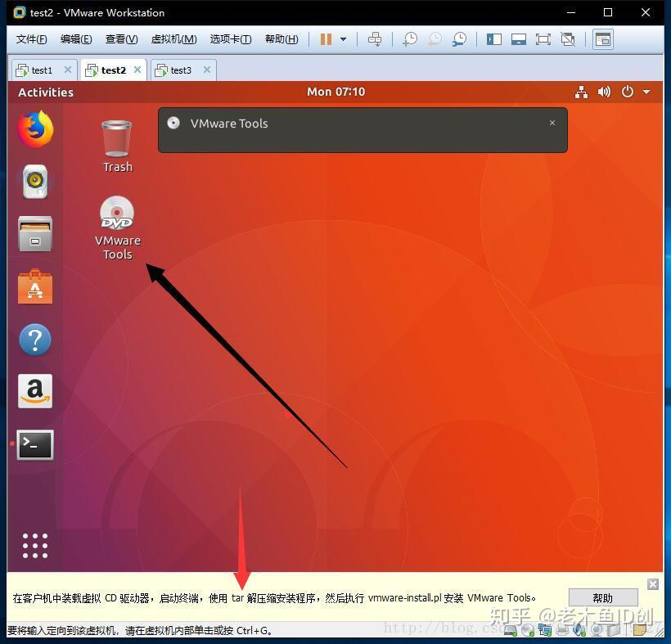Open Rhythmbox from the dock
671x644 pixels.
(35, 182)
